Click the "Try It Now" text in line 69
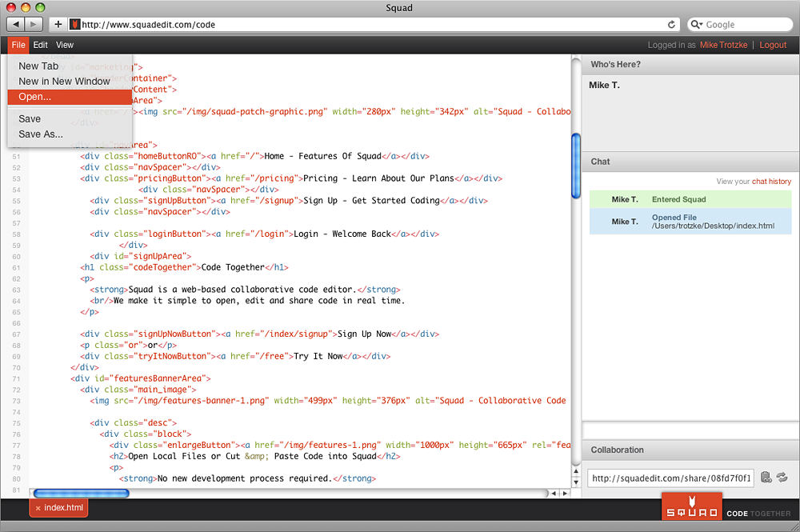The width and height of the screenshot is (800, 532). tap(318, 356)
